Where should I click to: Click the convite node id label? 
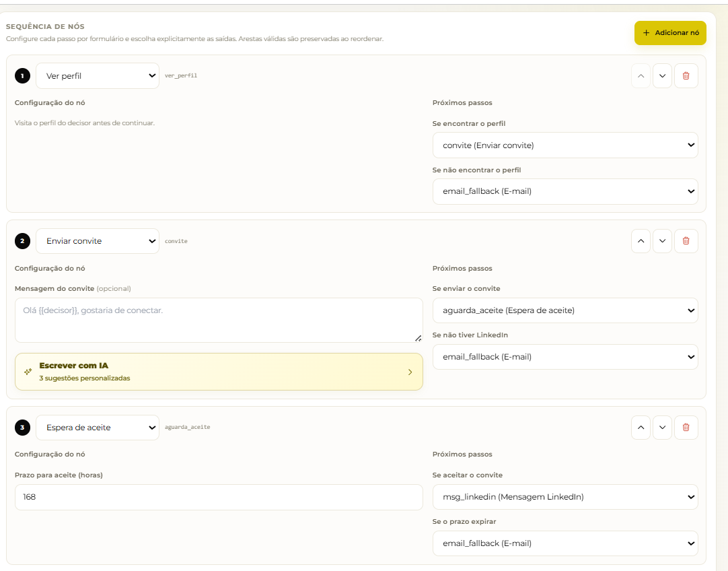point(176,241)
